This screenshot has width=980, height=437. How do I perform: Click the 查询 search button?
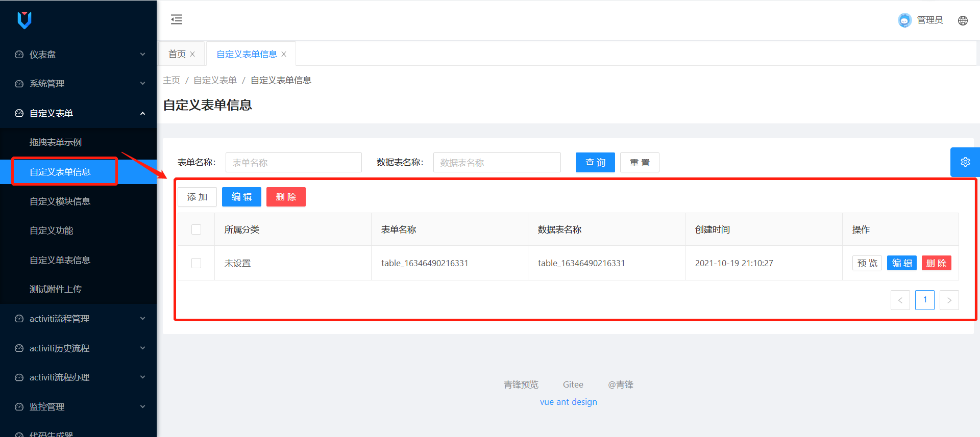pyautogui.click(x=595, y=163)
